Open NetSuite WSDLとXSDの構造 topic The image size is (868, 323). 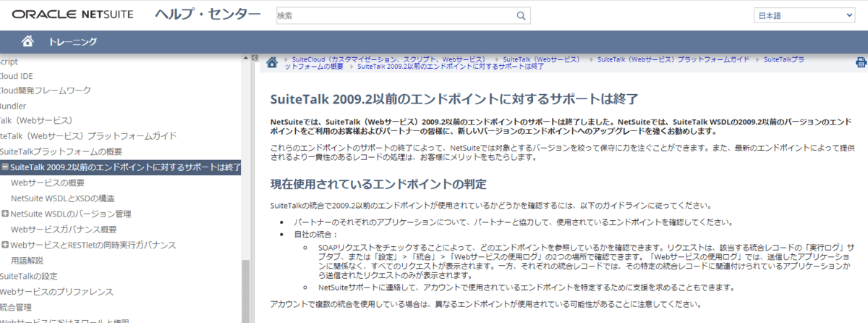click(x=63, y=198)
